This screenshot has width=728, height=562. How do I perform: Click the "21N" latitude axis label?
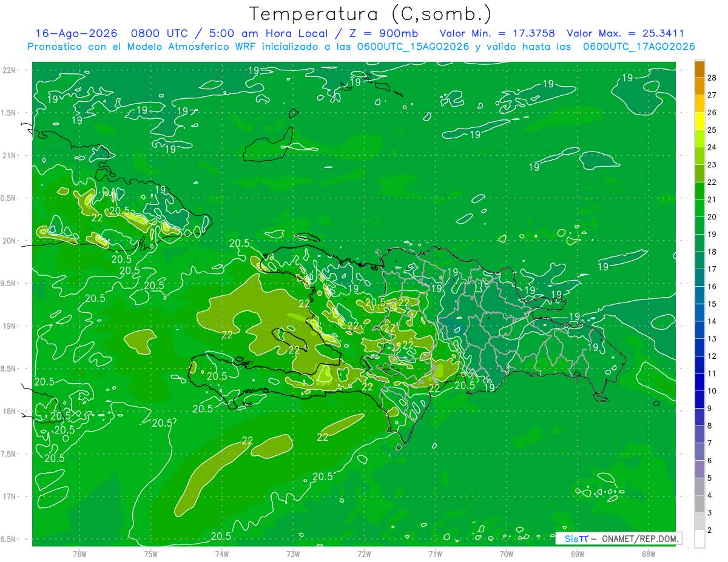pos(10,155)
